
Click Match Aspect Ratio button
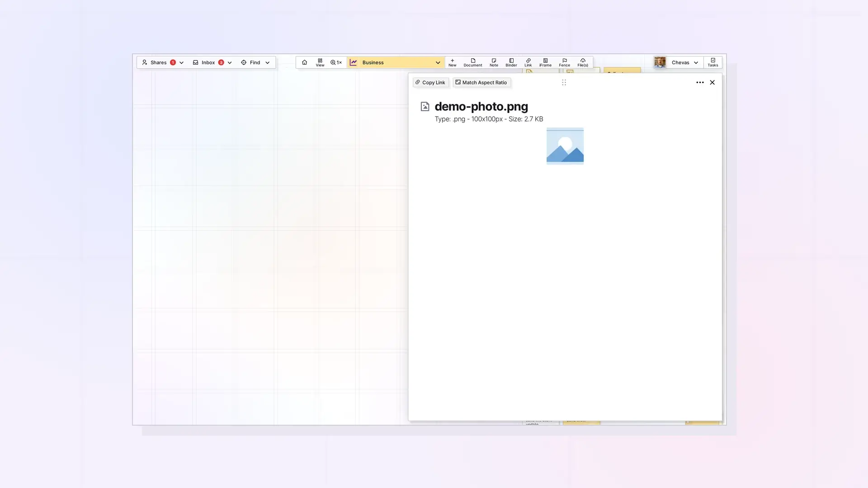(x=481, y=82)
